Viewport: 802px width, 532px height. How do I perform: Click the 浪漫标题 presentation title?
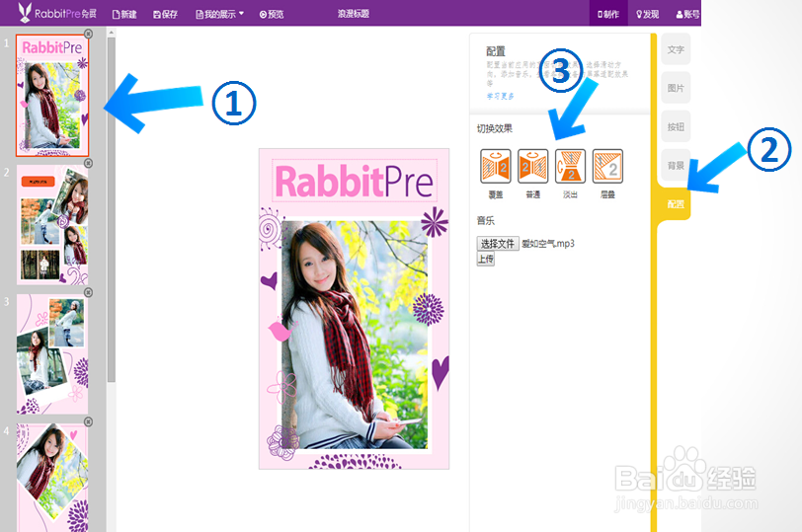point(353,14)
